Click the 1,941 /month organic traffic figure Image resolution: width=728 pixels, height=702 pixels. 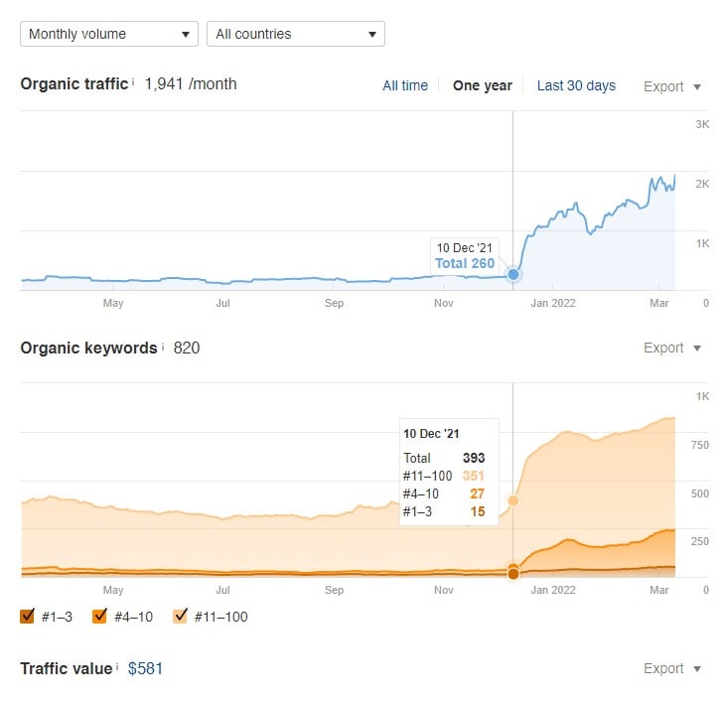click(191, 84)
